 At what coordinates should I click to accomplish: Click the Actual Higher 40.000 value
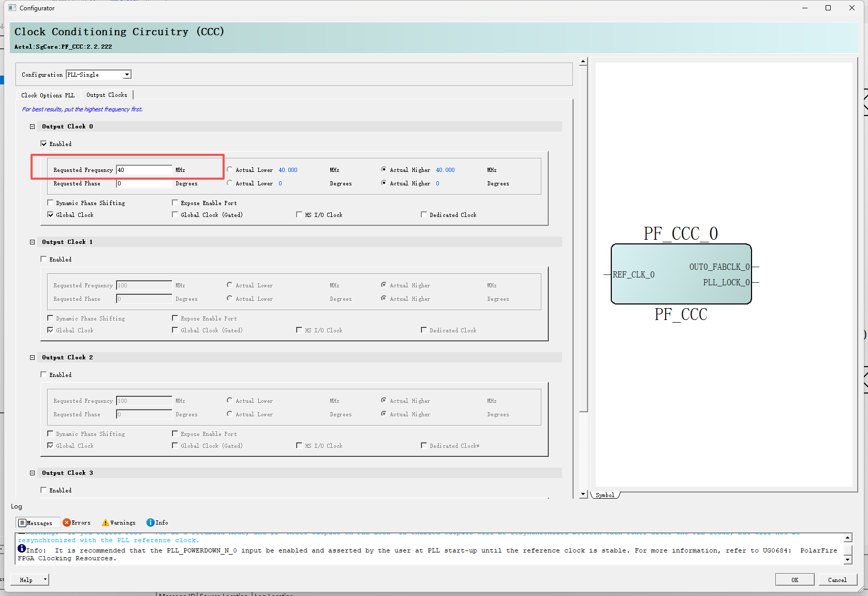tap(445, 170)
